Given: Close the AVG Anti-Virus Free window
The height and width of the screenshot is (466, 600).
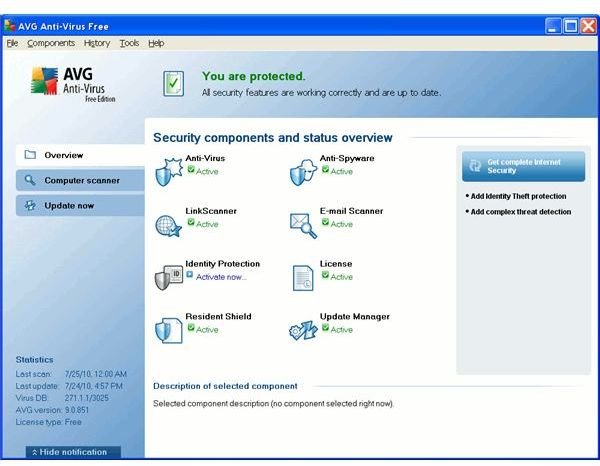Looking at the screenshot, I should 589,26.
